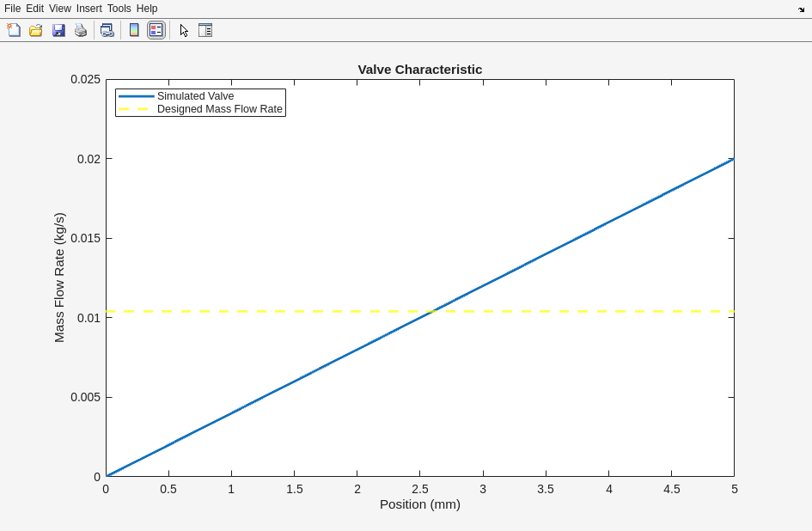Open the Insert menu
Viewport: 812px width, 531px height.
[89, 9]
